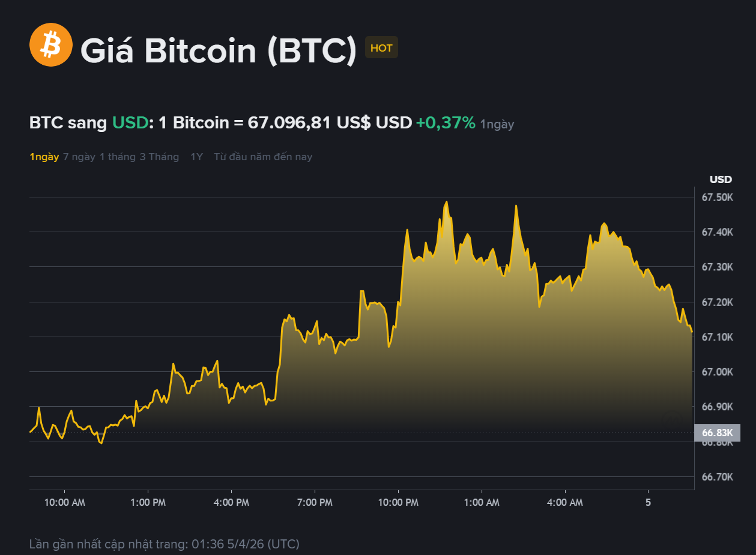Toggle the 3 Tháng time range
Viewport: 756px width, 555px height.
159,157
